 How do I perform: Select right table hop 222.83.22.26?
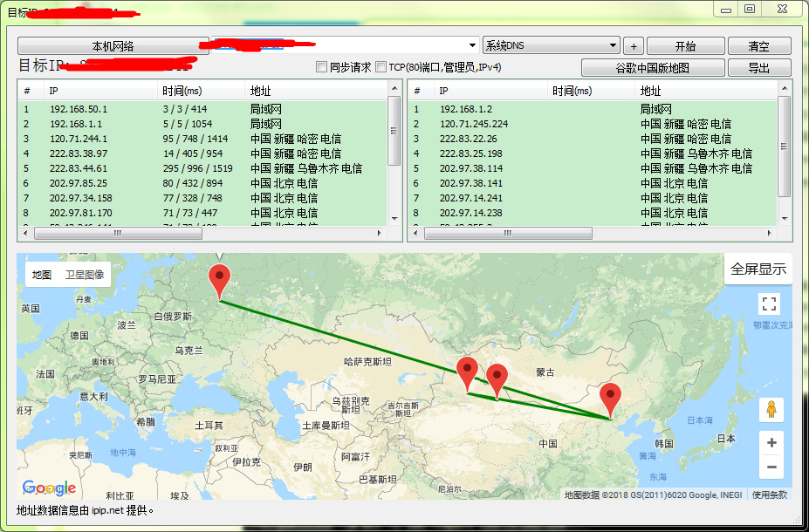coord(593,139)
